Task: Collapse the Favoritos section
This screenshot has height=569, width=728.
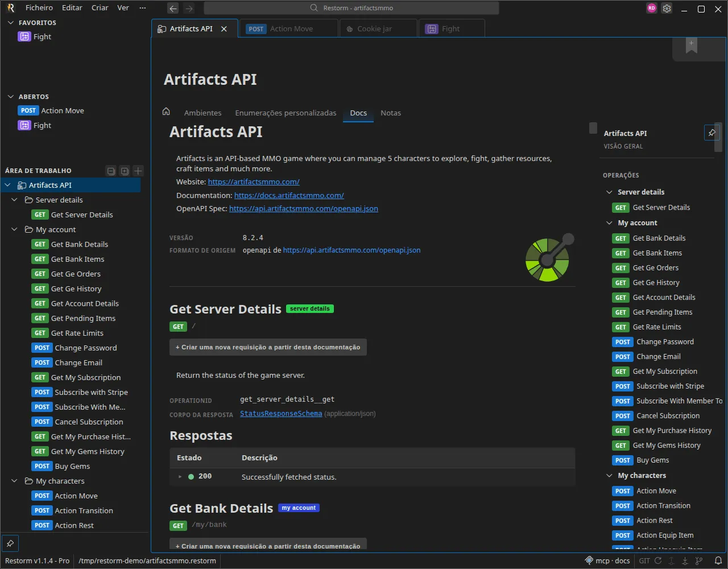Action: coord(10,23)
